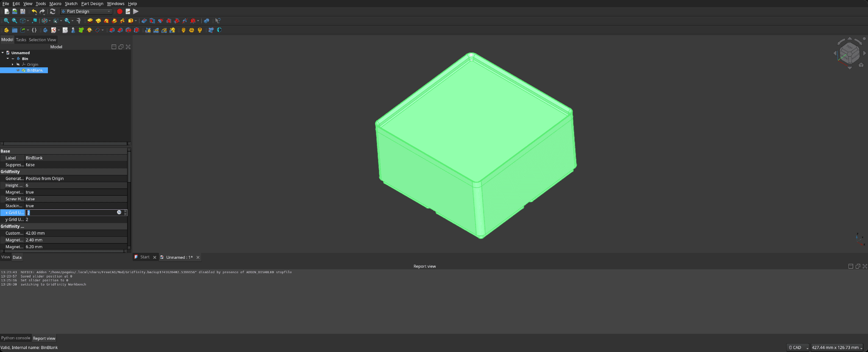The height and width of the screenshot is (352, 868).
Task: Click Screw Holes false value
Action: tap(76, 199)
